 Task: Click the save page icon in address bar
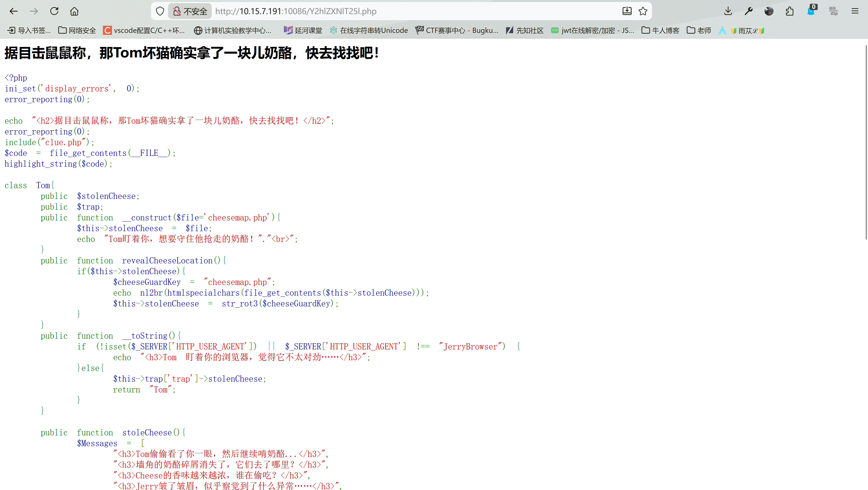pyautogui.click(x=627, y=11)
